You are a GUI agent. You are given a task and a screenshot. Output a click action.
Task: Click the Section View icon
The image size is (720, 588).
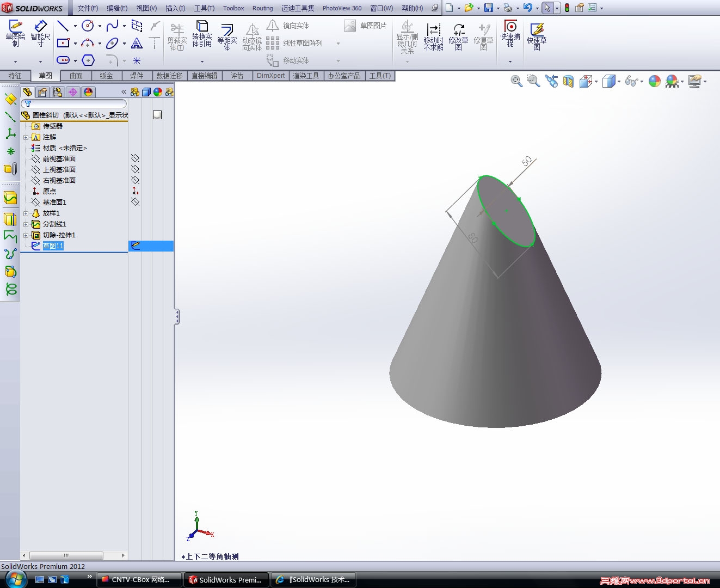point(568,81)
